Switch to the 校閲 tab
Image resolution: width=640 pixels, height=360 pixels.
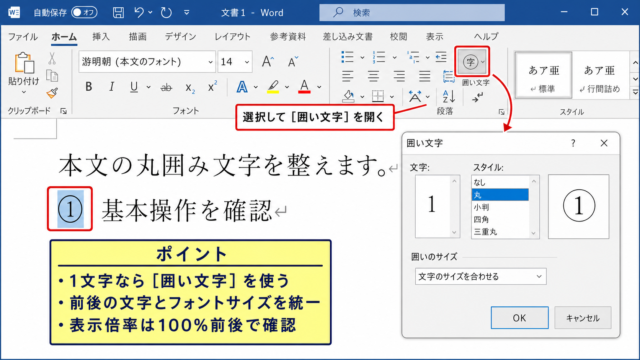pos(398,37)
